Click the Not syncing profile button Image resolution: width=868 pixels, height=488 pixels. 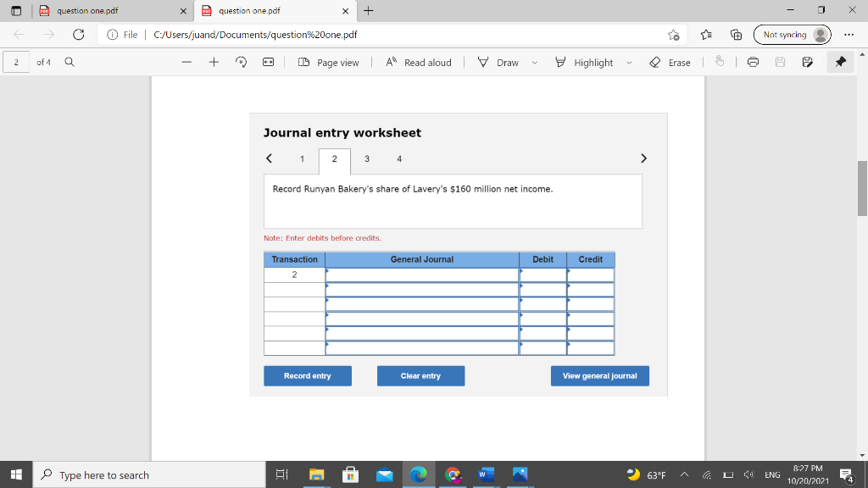point(792,35)
